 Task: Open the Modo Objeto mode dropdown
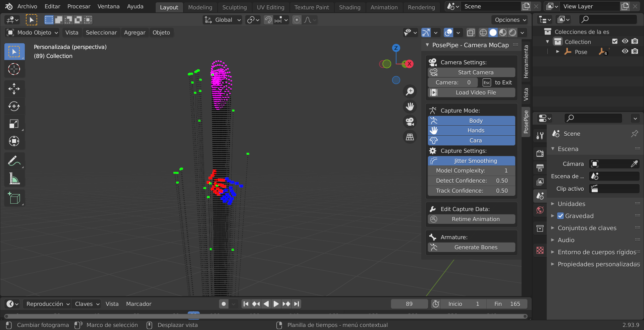tap(33, 32)
